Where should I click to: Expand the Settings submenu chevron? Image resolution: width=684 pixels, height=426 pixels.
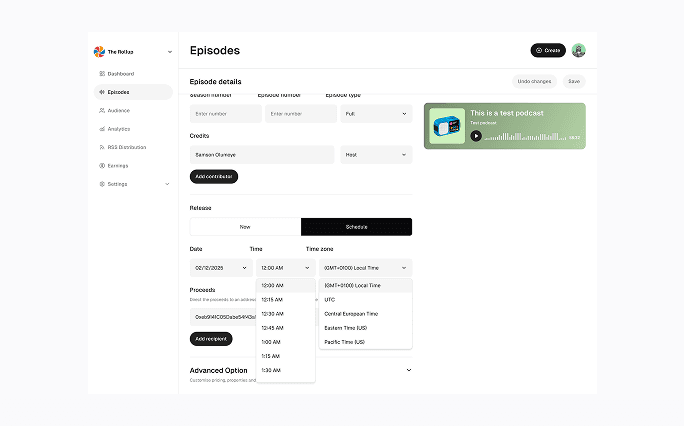pyautogui.click(x=167, y=184)
